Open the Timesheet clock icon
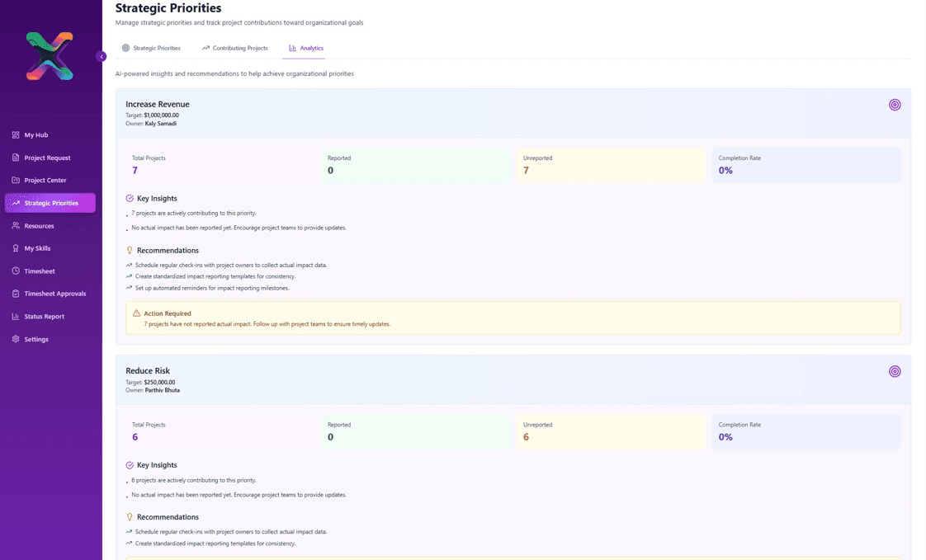This screenshot has width=926, height=560. [x=15, y=271]
